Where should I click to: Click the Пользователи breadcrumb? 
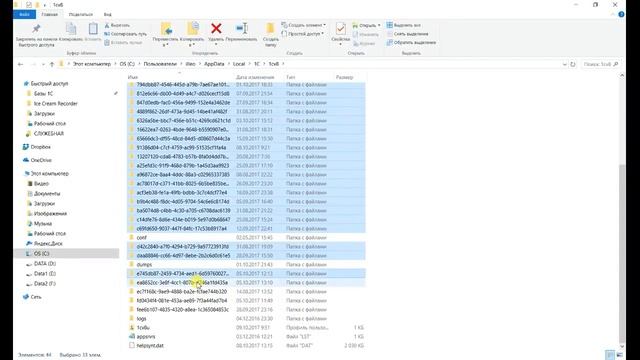coord(160,64)
